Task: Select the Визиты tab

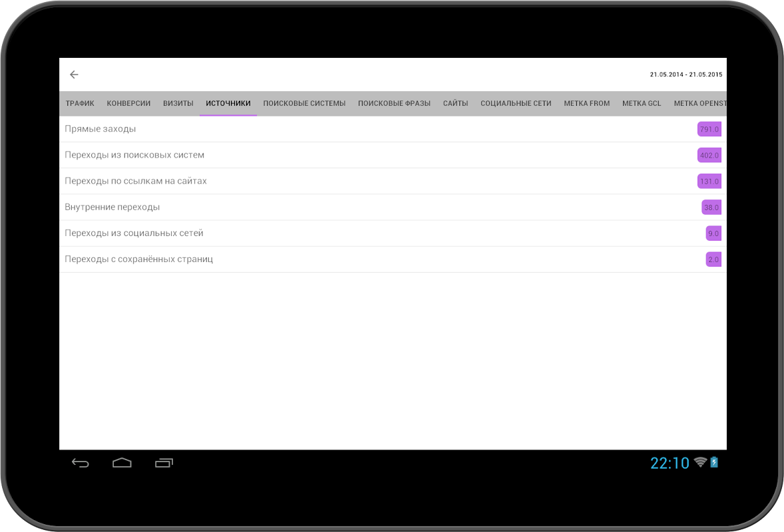Action: pyautogui.click(x=178, y=103)
